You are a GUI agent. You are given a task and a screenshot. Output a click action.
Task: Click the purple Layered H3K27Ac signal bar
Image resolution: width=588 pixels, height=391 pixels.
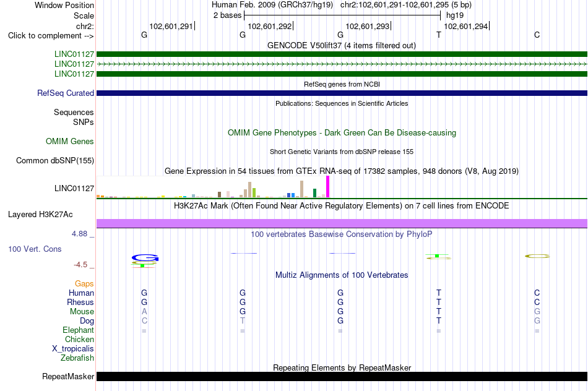342,223
